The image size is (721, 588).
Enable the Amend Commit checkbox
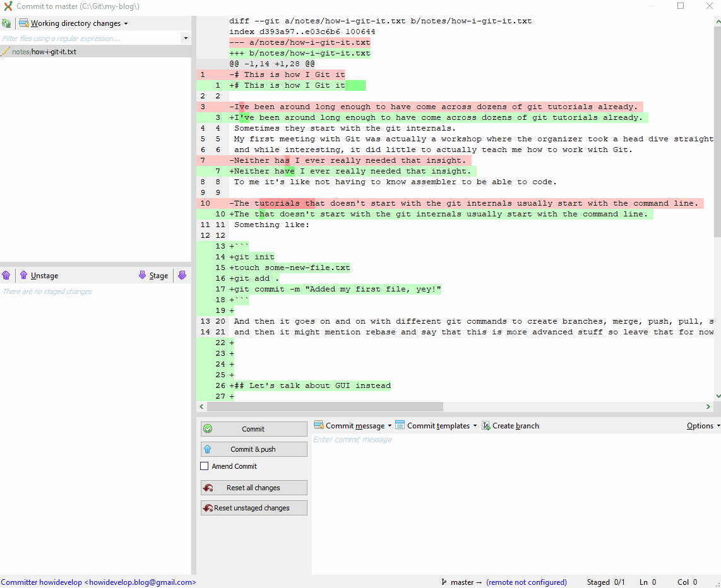point(205,466)
